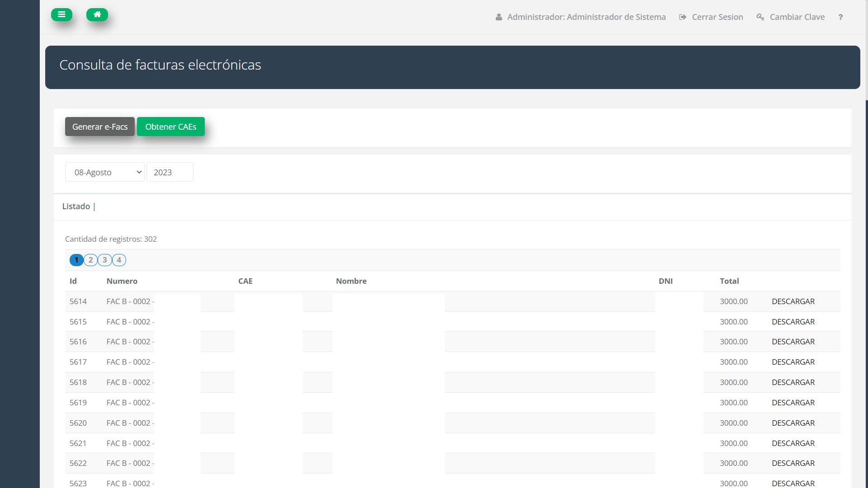This screenshot has width=868, height=488.
Task: Click the Listado section label
Action: point(76,206)
